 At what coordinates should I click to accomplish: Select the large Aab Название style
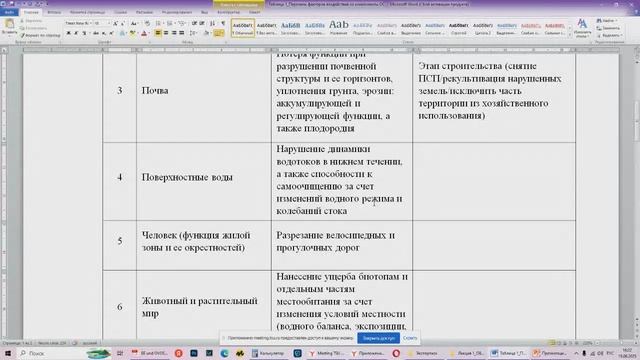pyautogui.click(x=339, y=28)
